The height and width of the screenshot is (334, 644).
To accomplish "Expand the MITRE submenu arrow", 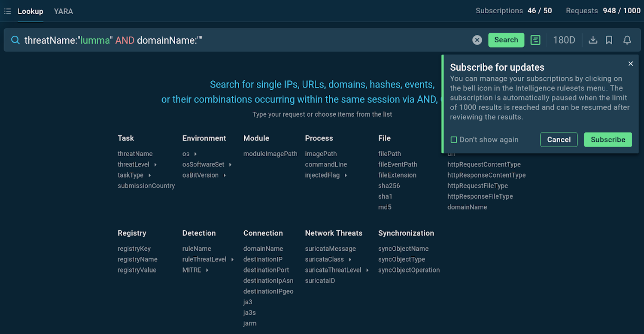I will tap(207, 270).
